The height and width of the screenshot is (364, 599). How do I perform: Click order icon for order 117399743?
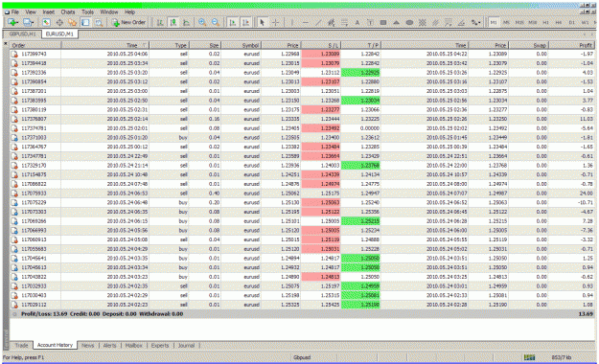point(14,55)
